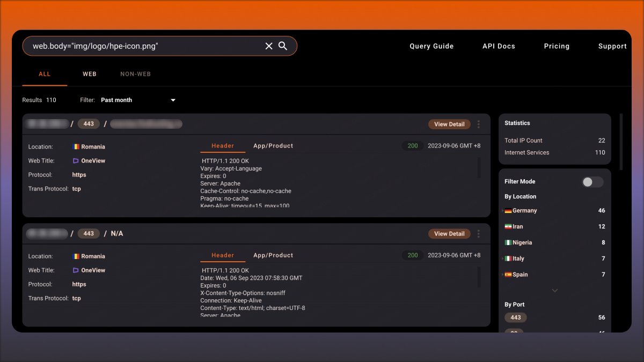Click the blurred domain of first result
This screenshot has width=644, height=362.
coord(146,124)
